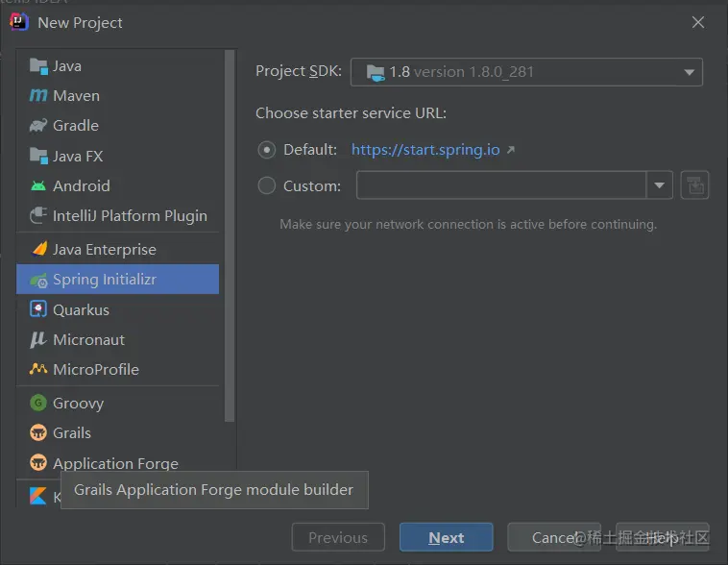Click the MicroProfile icon

38,369
